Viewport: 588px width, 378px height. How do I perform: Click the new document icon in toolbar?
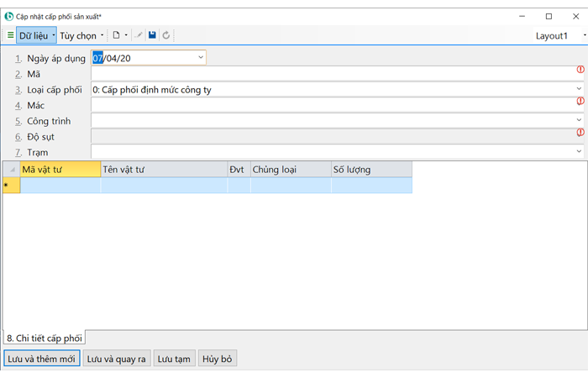point(117,36)
